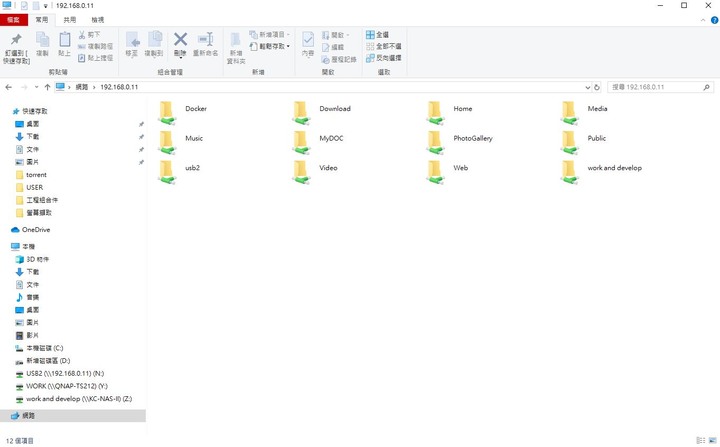This screenshot has height=447, width=720.
Task: Expand the address bar history dropdown
Action: coord(588,87)
